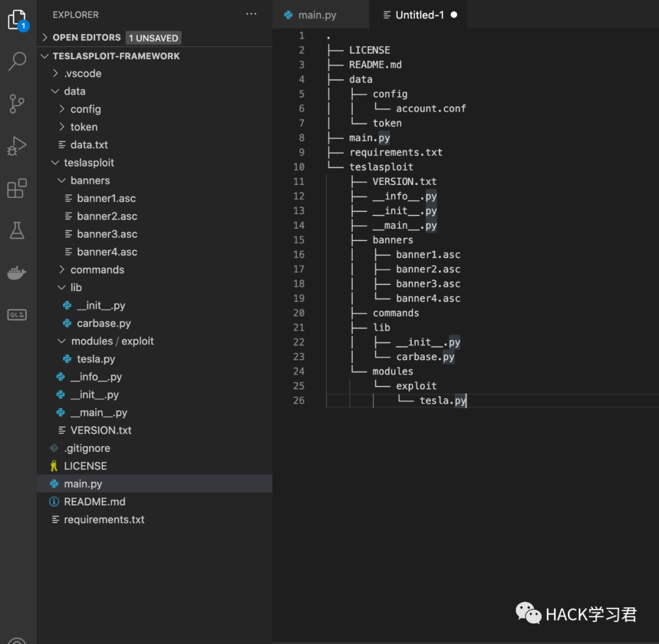The height and width of the screenshot is (644, 659).
Task: Open Explorer more actions ellipsis
Action: pos(251,14)
